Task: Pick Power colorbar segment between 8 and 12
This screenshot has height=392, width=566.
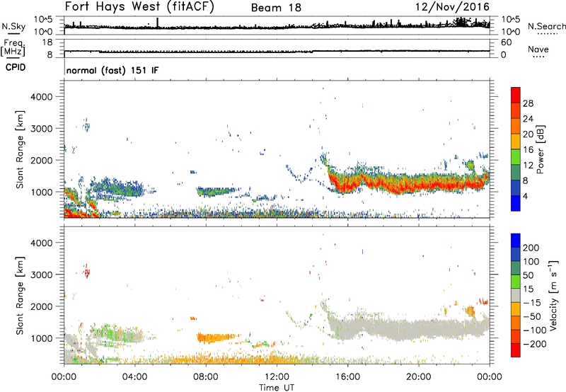Action: (x=516, y=172)
